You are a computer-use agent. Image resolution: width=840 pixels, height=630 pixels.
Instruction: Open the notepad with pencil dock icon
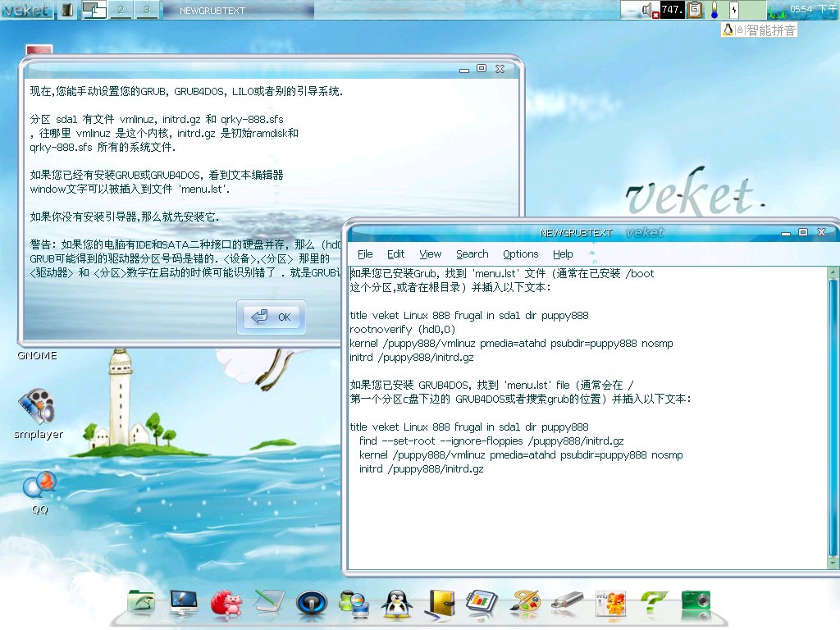tap(269, 602)
